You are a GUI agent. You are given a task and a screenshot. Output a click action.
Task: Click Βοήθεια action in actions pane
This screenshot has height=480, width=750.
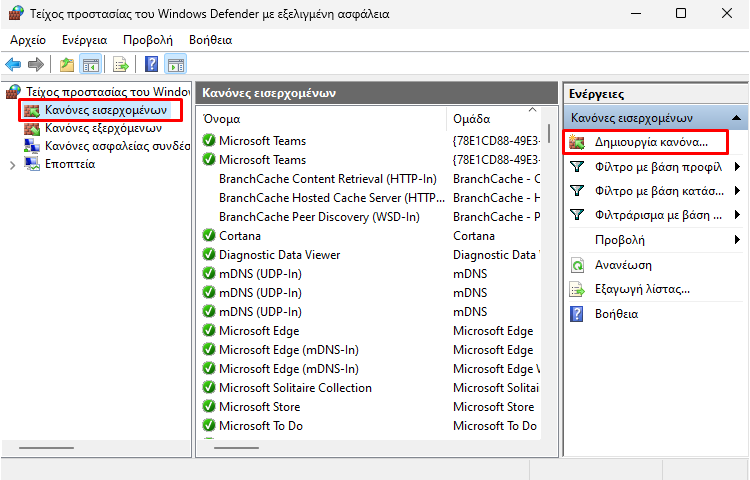(616, 314)
